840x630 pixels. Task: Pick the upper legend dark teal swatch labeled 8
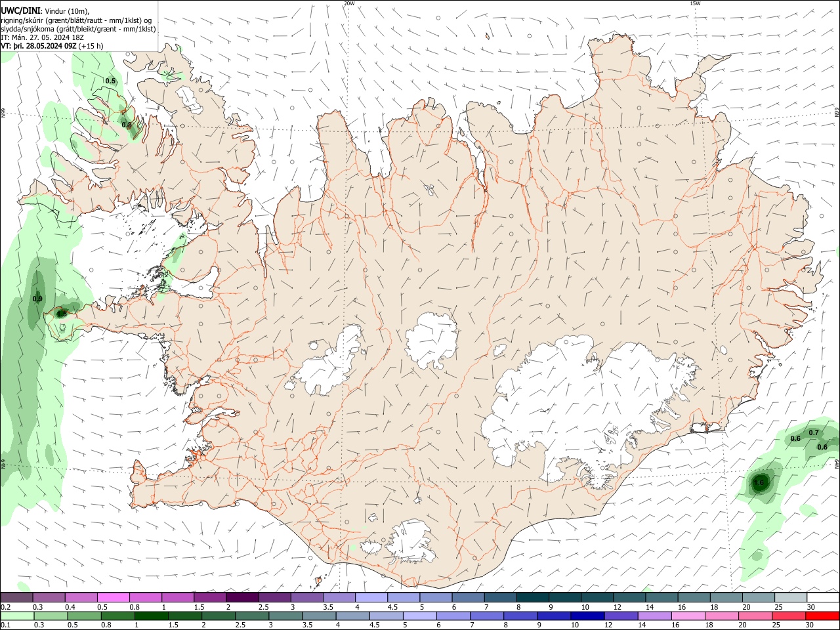coord(532,598)
